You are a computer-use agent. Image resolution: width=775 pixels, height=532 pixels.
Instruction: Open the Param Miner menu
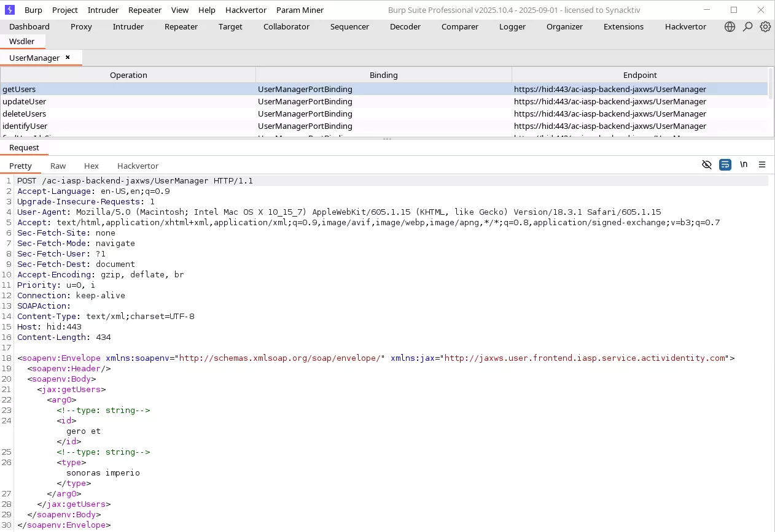coord(300,10)
